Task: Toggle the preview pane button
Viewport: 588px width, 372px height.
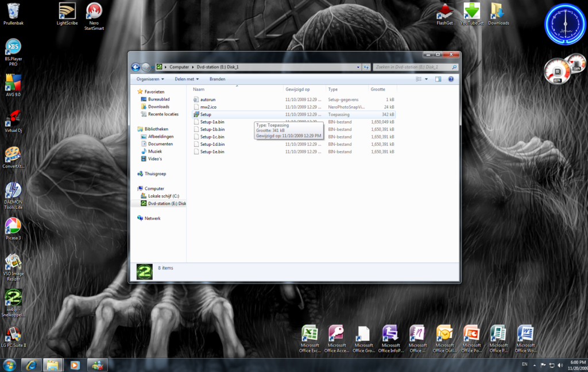Action: [438, 79]
